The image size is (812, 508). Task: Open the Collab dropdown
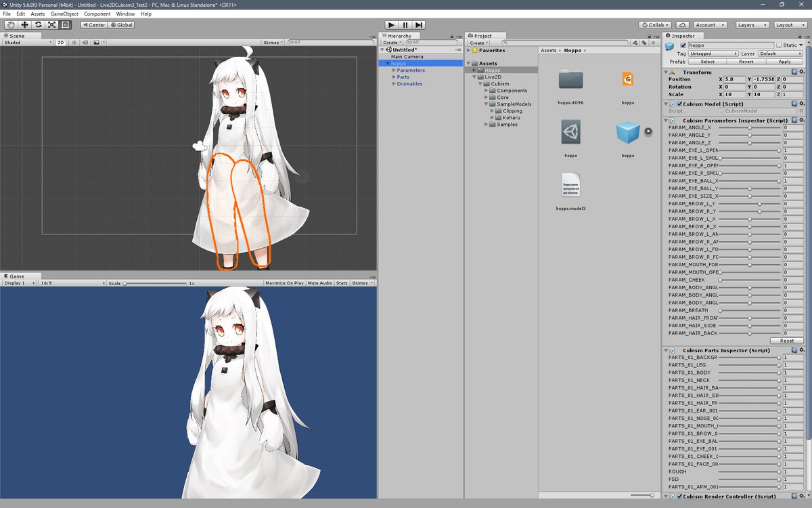(x=656, y=25)
